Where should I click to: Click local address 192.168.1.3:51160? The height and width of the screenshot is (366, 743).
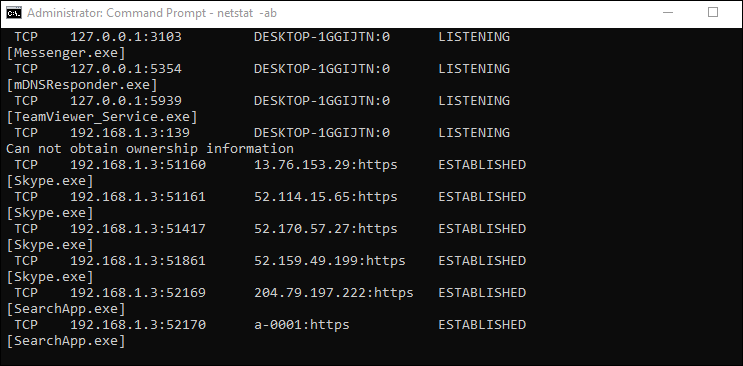(x=138, y=165)
